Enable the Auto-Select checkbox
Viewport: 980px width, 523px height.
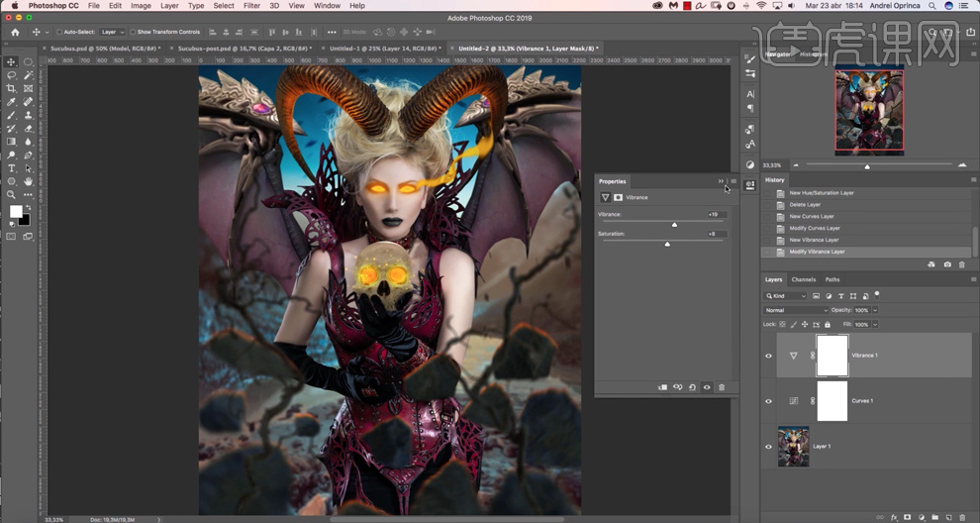(59, 32)
